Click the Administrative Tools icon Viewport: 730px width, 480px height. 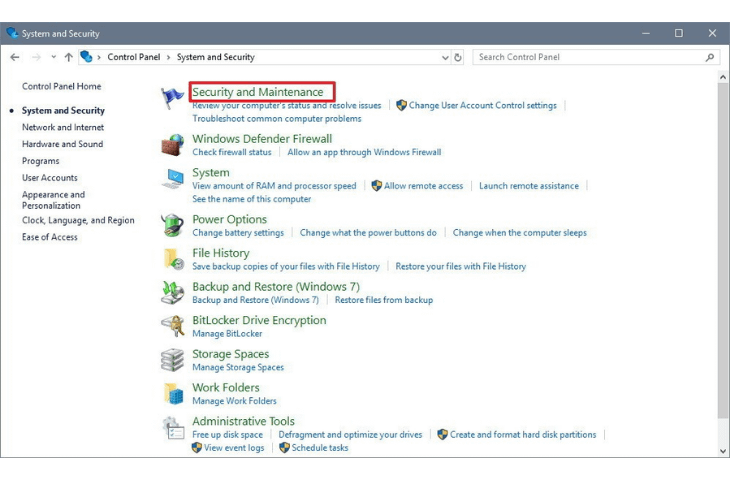[x=173, y=428]
